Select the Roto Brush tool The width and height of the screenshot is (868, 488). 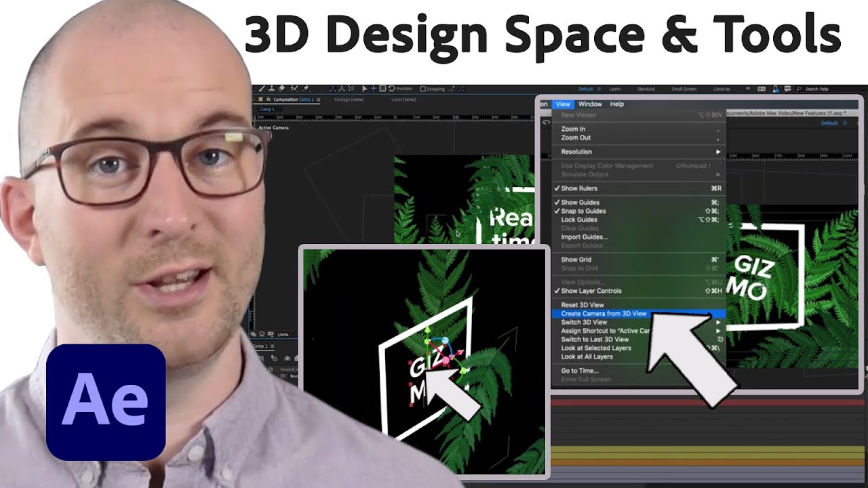pos(294,89)
